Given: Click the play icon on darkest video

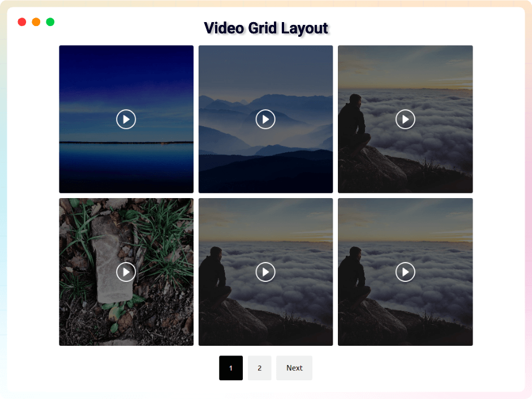Looking at the screenshot, I should (126, 119).
